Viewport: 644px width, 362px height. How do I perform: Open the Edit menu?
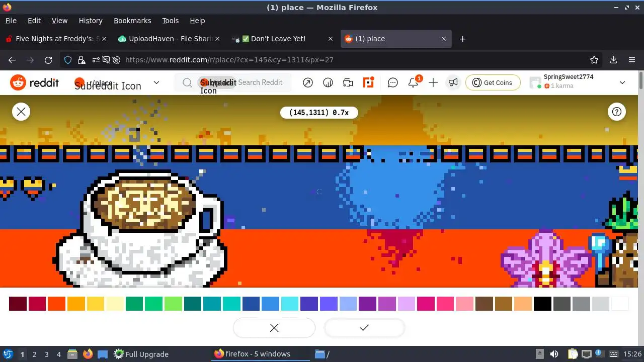[x=34, y=21]
